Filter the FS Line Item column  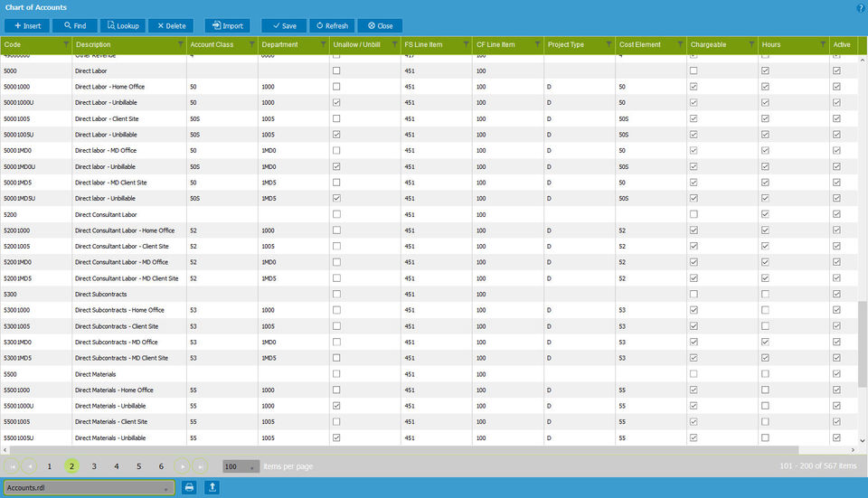467,44
